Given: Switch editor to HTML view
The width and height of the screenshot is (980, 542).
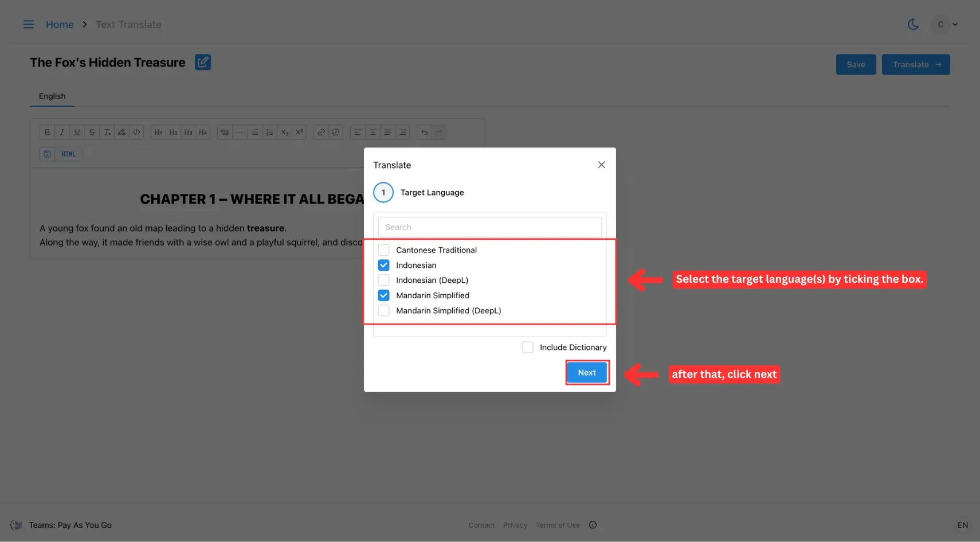Looking at the screenshot, I should (69, 154).
